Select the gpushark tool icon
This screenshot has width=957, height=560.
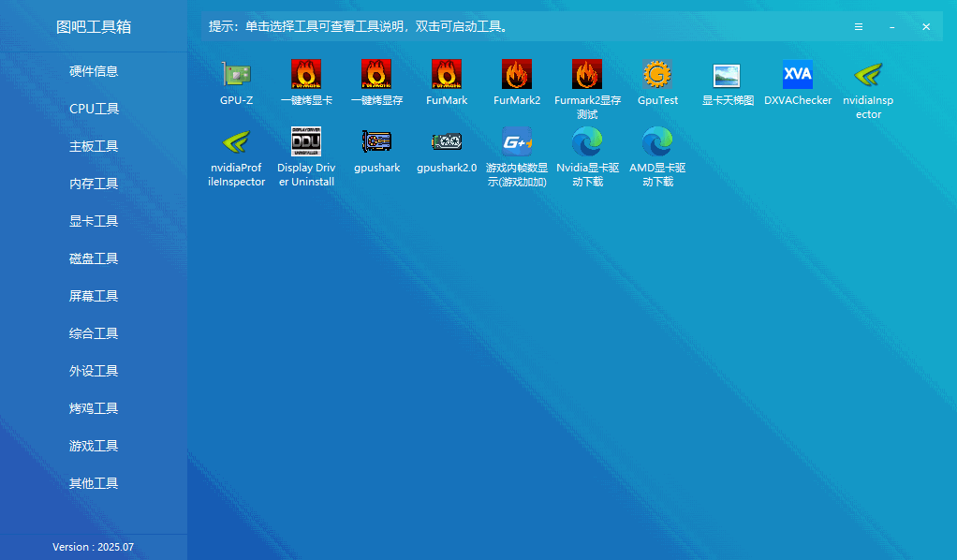coord(376,141)
